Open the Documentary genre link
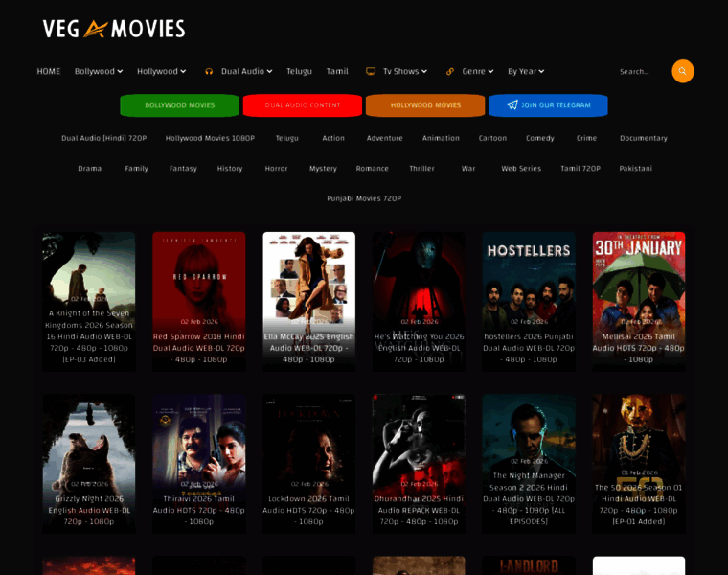 [x=644, y=138]
